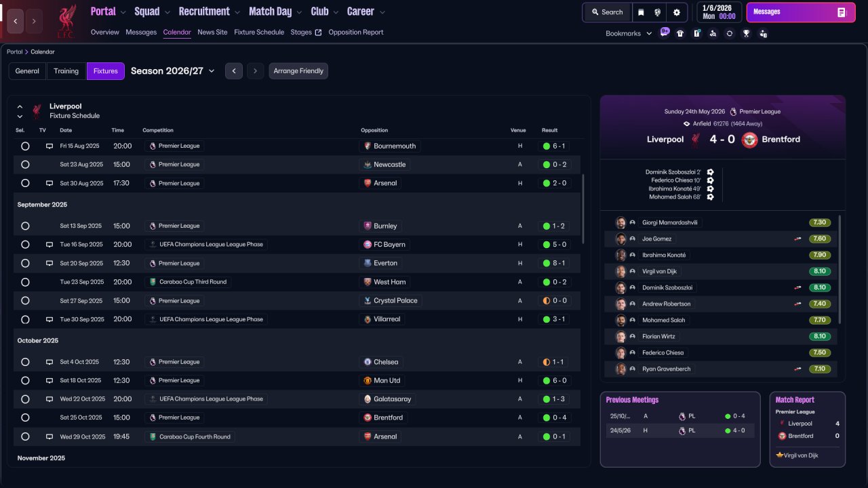
Task: Open the Opposition Report sub-menu item
Action: pos(356,33)
